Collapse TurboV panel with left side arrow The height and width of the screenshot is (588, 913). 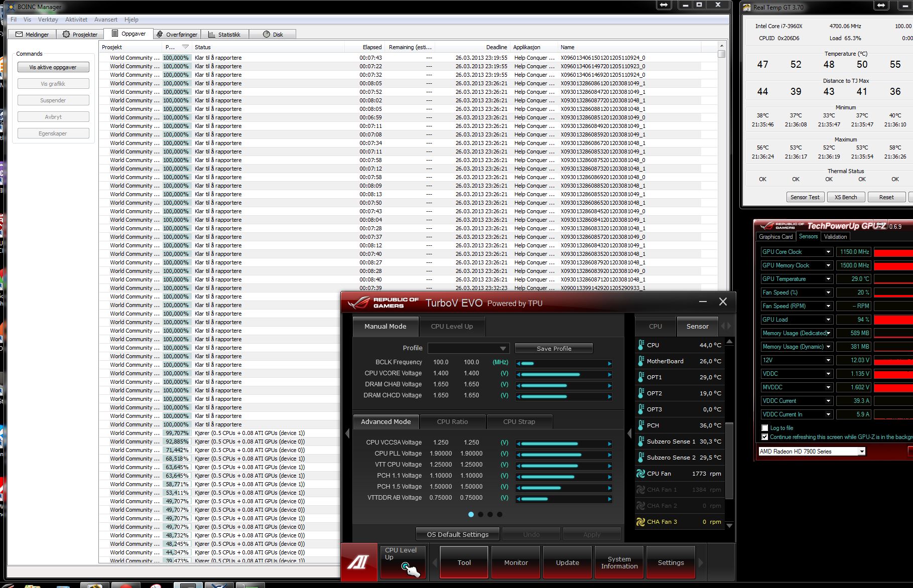(347, 433)
